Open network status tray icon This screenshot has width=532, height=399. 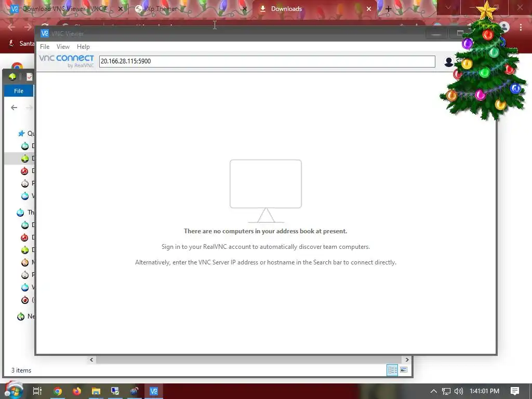(x=446, y=391)
